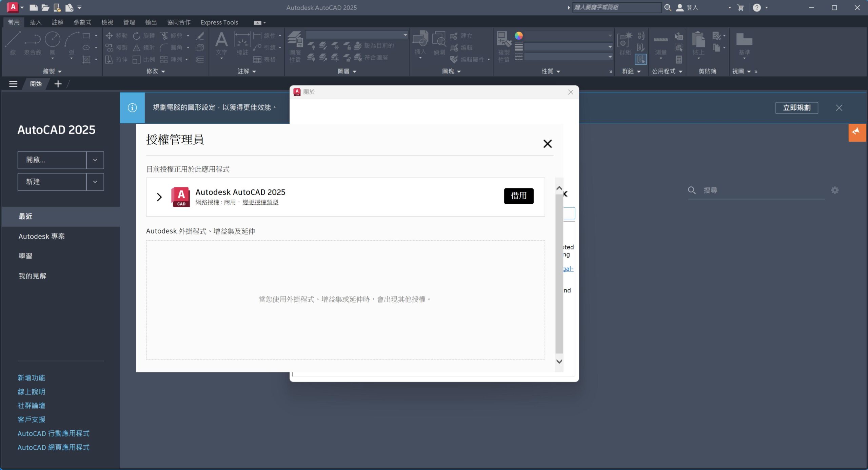Click the scrollbar down arrow in About dialog

[x=559, y=361]
